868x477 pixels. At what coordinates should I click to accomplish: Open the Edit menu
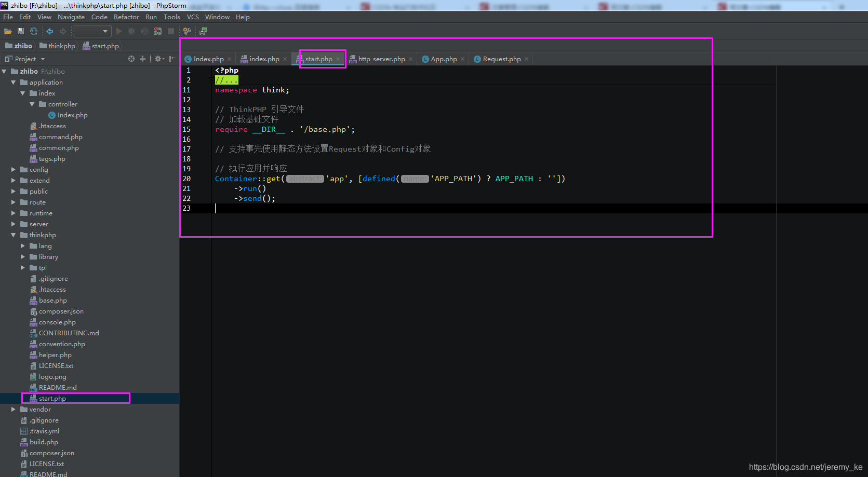(25, 17)
